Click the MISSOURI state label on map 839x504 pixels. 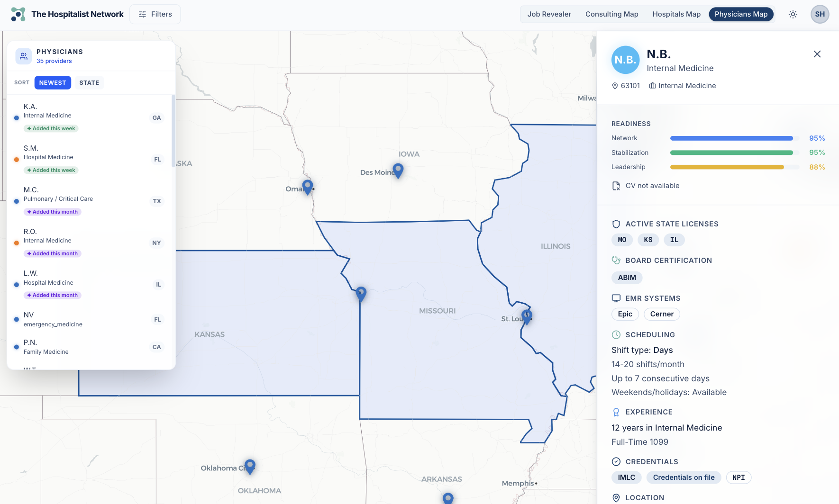(x=437, y=311)
